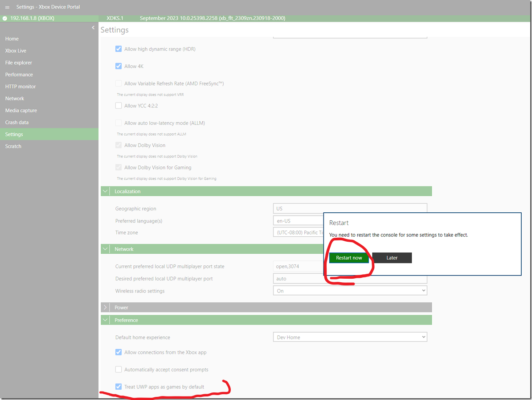Expand the Power section
The image size is (532, 400).
tap(105, 307)
